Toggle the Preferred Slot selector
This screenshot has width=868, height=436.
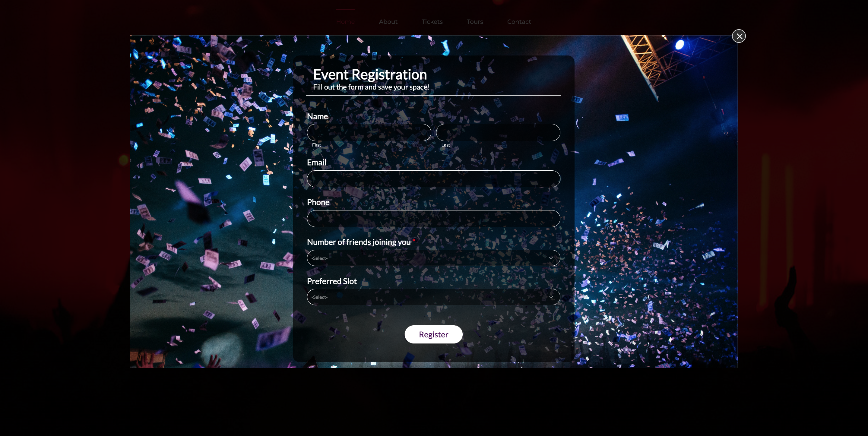434,296
